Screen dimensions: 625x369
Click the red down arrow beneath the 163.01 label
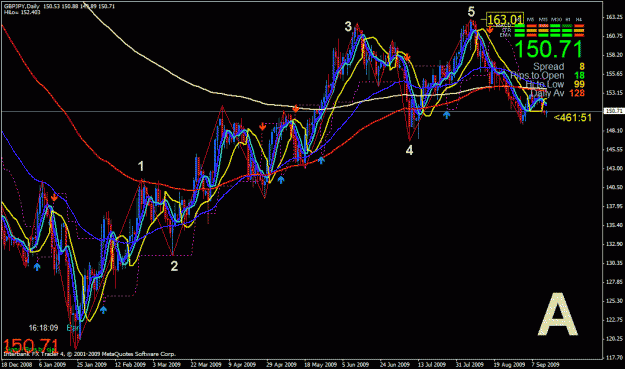(x=490, y=29)
